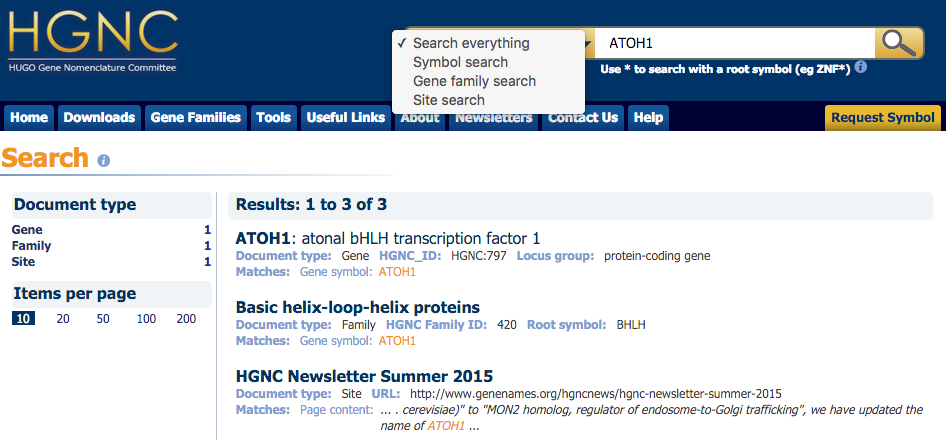Screen dimensions: 946x440
Task: Select 10 items per page
Action: click(22, 318)
